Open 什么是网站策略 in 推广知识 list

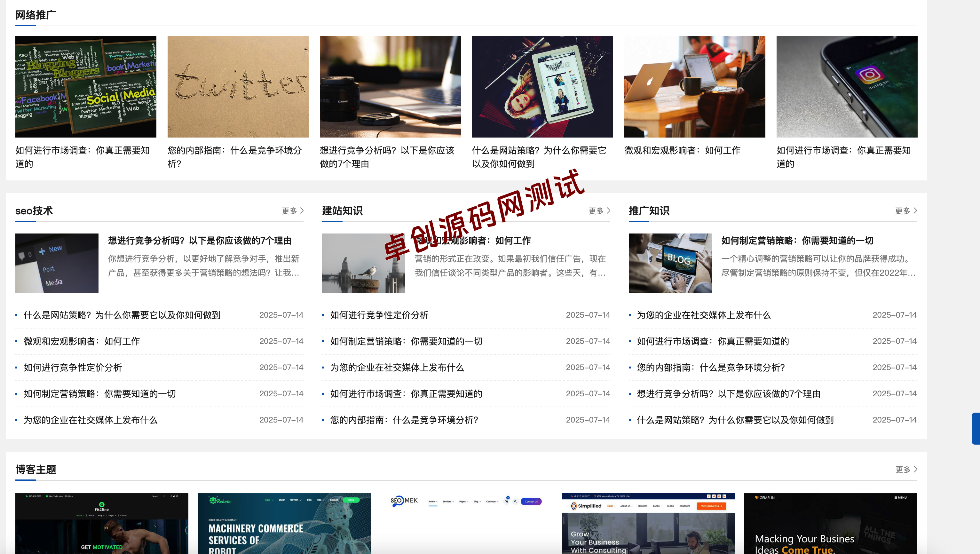pyautogui.click(x=735, y=420)
